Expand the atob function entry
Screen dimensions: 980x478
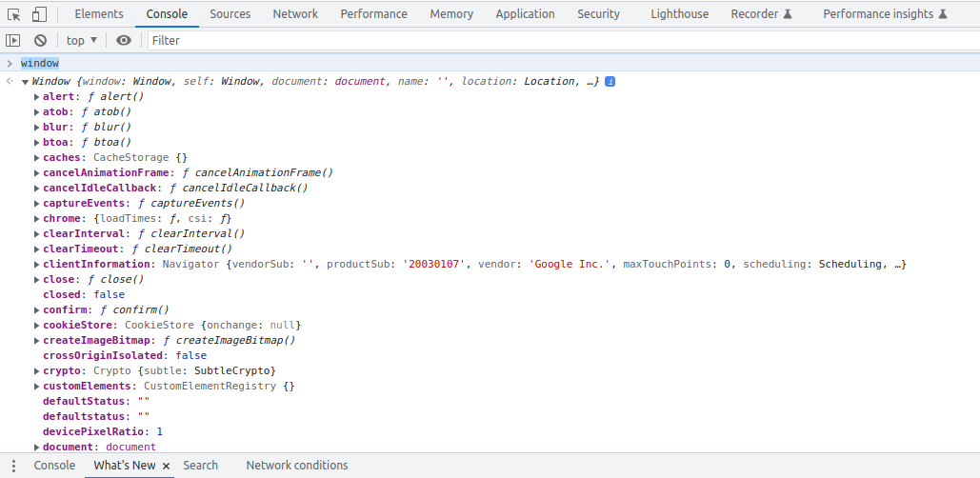37,111
